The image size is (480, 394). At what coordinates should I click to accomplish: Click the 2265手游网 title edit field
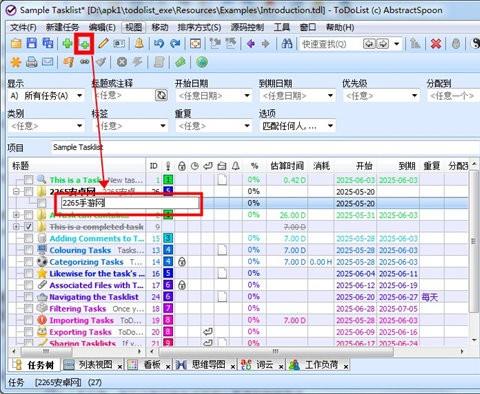[x=130, y=203]
